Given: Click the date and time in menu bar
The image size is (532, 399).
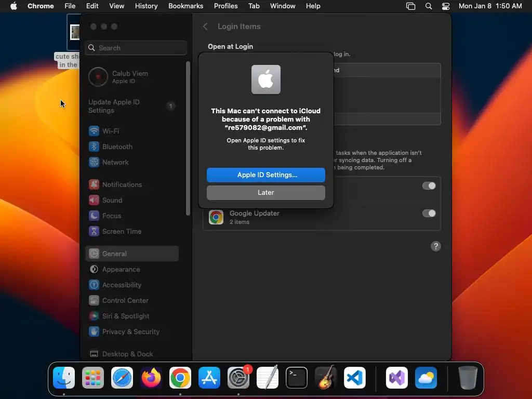Looking at the screenshot, I should (490, 6).
